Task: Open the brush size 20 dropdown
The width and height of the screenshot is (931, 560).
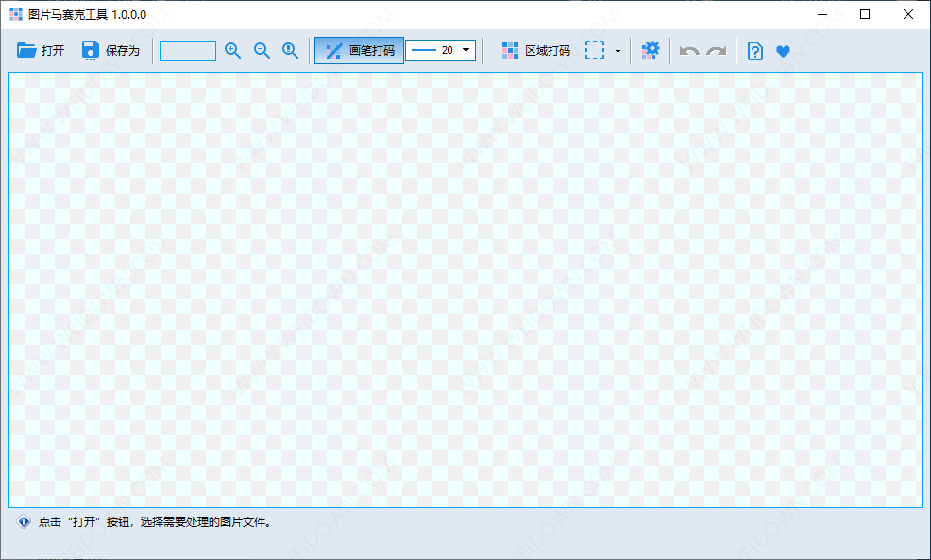Action: pyautogui.click(x=465, y=50)
